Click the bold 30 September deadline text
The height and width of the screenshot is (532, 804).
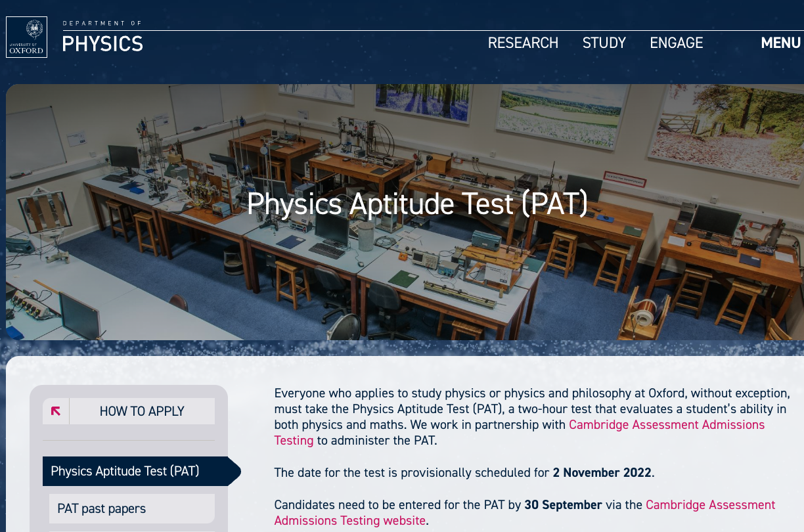563,504
